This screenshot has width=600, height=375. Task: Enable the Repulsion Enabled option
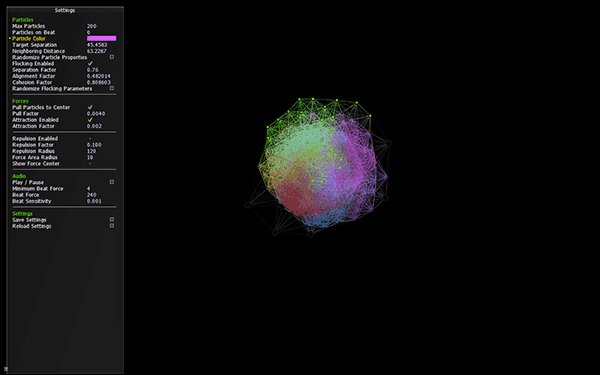(x=90, y=139)
